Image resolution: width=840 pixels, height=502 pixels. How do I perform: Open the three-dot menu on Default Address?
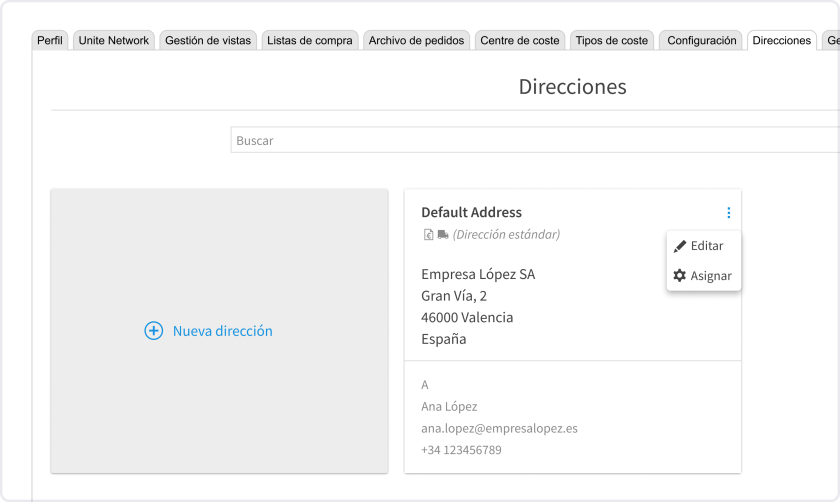pos(728,213)
